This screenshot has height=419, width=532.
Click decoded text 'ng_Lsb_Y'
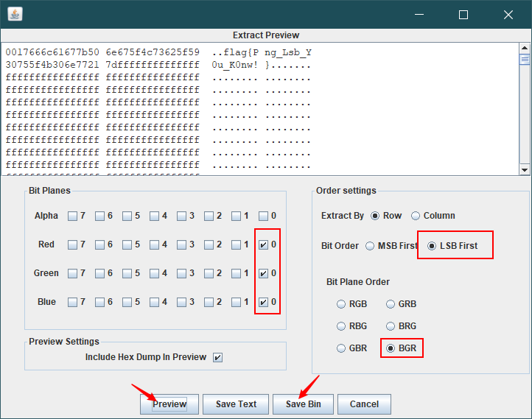pyautogui.click(x=288, y=52)
